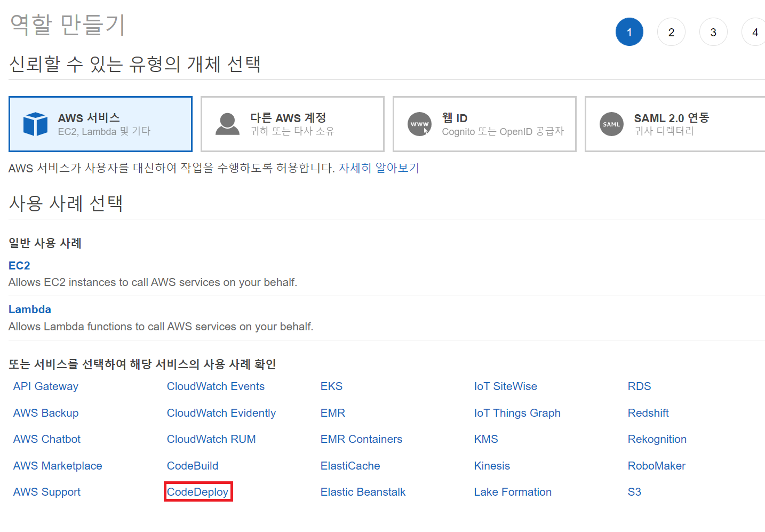Image resolution: width=765 pixels, height=532 pixels.
Task: Select AWS Backup service
Action: 46,413
